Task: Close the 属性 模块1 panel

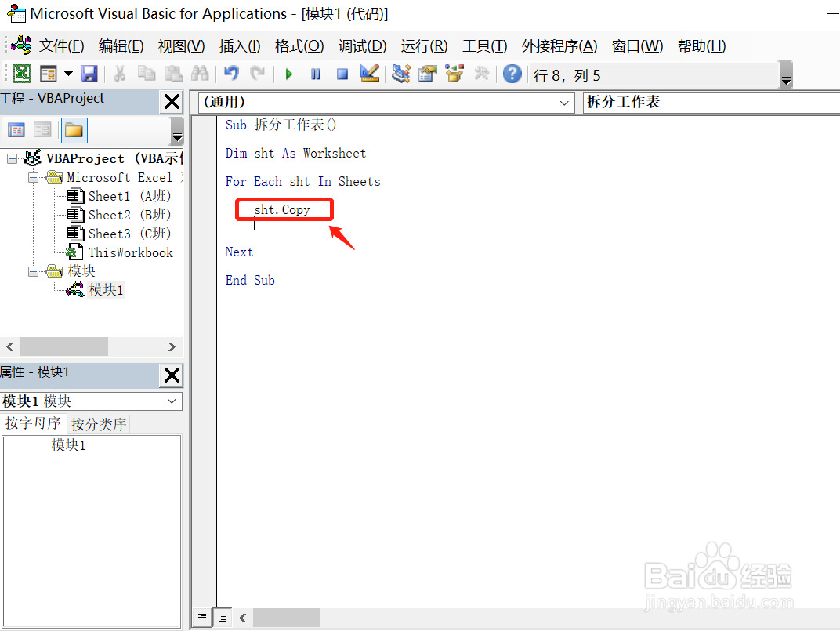Action: point(172,375)
